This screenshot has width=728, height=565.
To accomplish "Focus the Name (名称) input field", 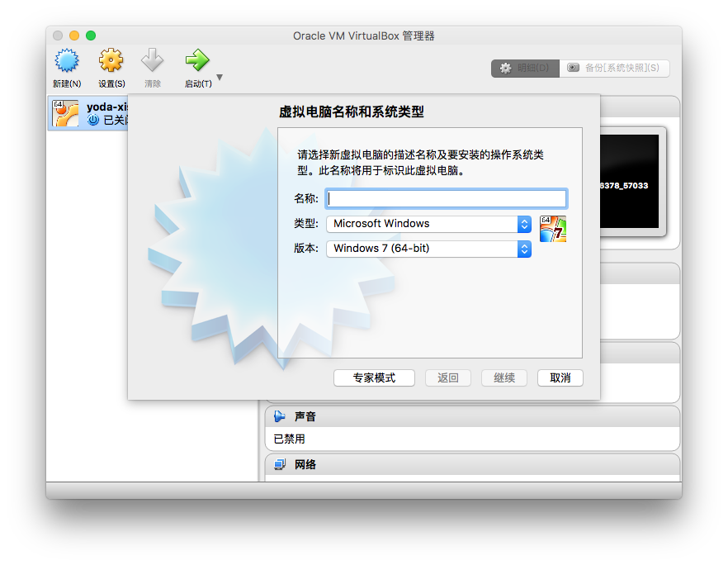I will pos(447,199).
